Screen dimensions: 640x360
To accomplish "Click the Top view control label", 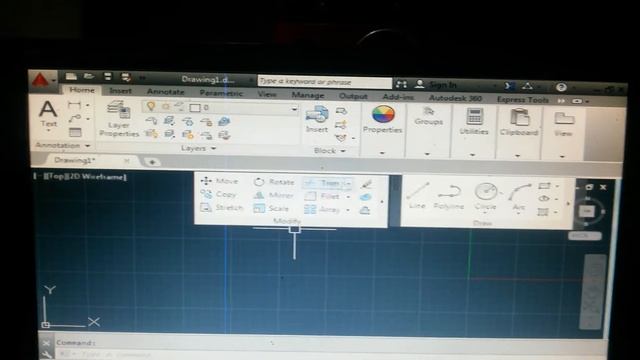I will tap(56, 177).
